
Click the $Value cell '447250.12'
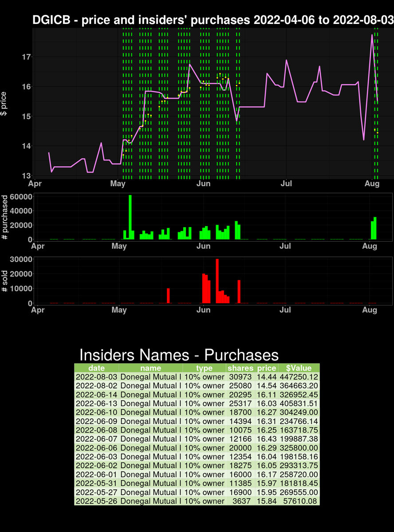299,377
